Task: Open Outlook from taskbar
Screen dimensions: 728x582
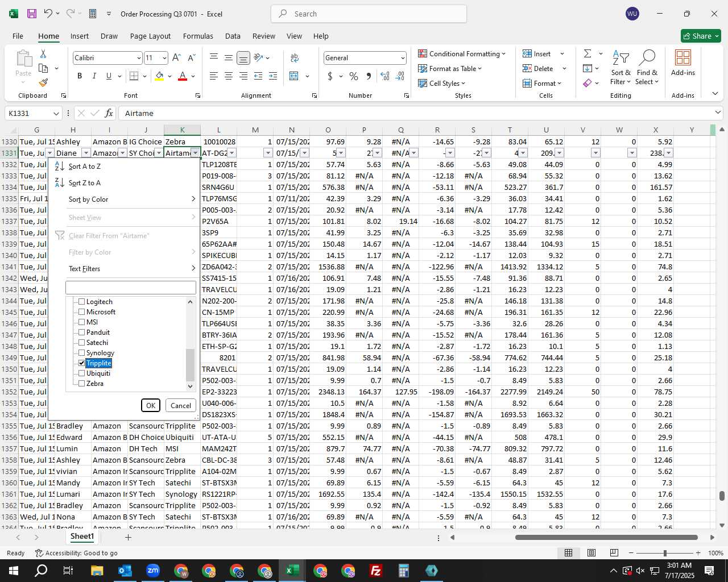Action: pos(125,570)
